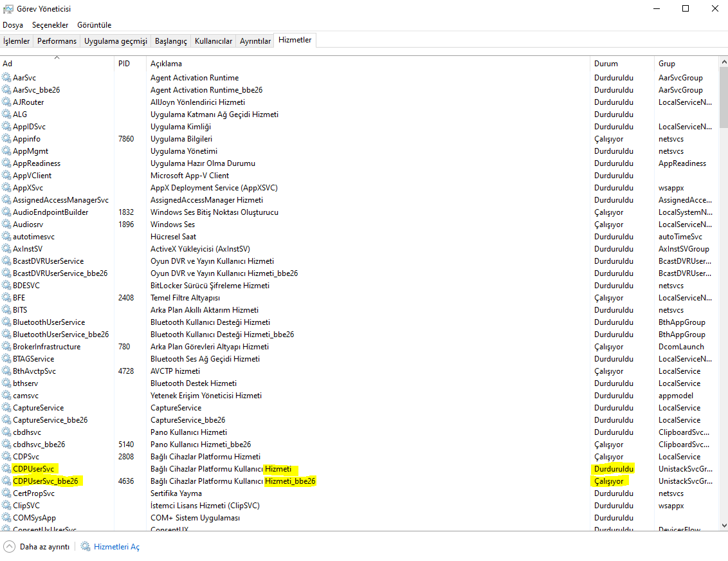
Task: Click the wsappx group for ClipSVC
Action: pos(671,506)
